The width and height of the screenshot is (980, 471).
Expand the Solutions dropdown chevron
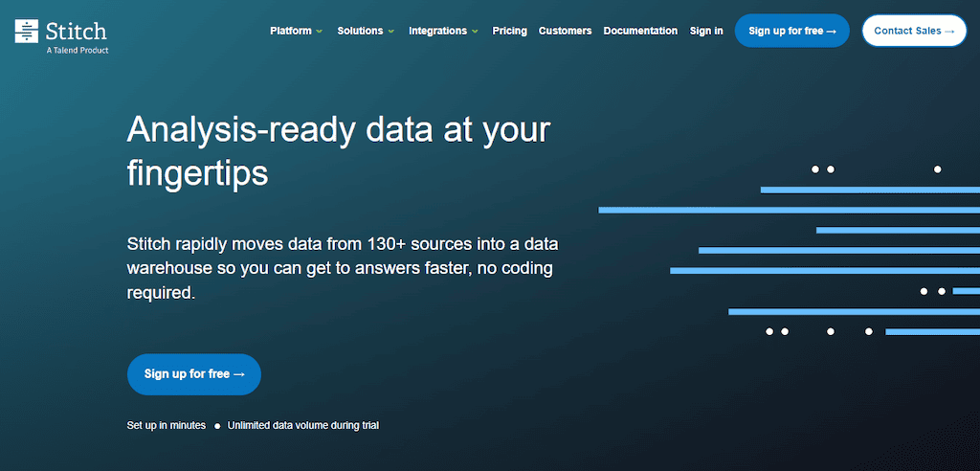tap(391, 32)
